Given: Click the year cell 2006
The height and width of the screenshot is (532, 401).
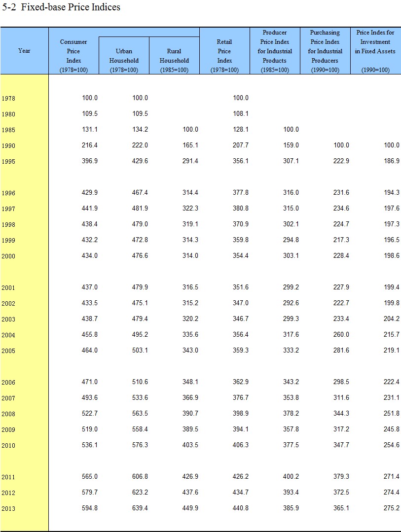Looking at the screenshot, I should 8,383.
